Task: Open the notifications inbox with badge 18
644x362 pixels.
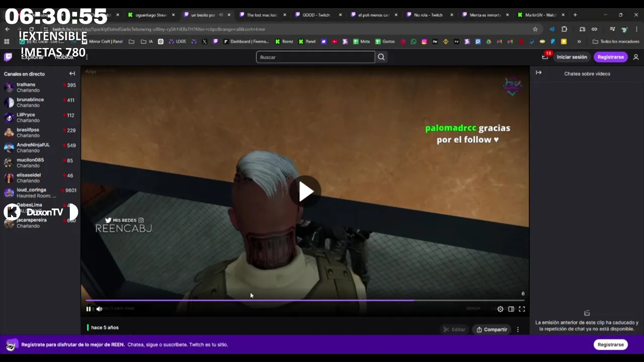Action: 545,57
